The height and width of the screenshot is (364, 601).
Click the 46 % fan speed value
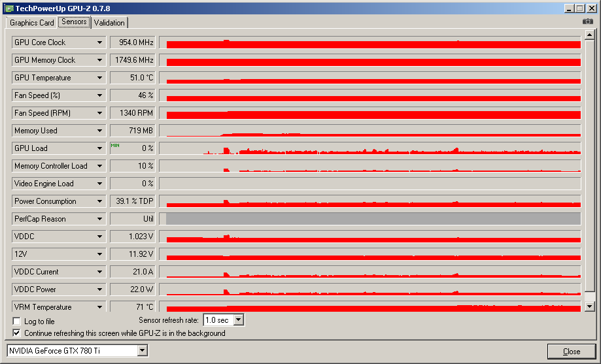click(132, 95)
